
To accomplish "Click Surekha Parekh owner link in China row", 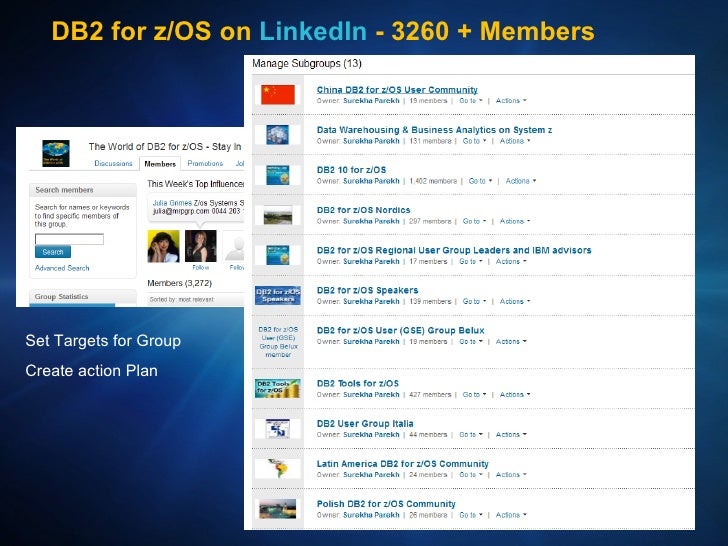I will tap(371, 101).
